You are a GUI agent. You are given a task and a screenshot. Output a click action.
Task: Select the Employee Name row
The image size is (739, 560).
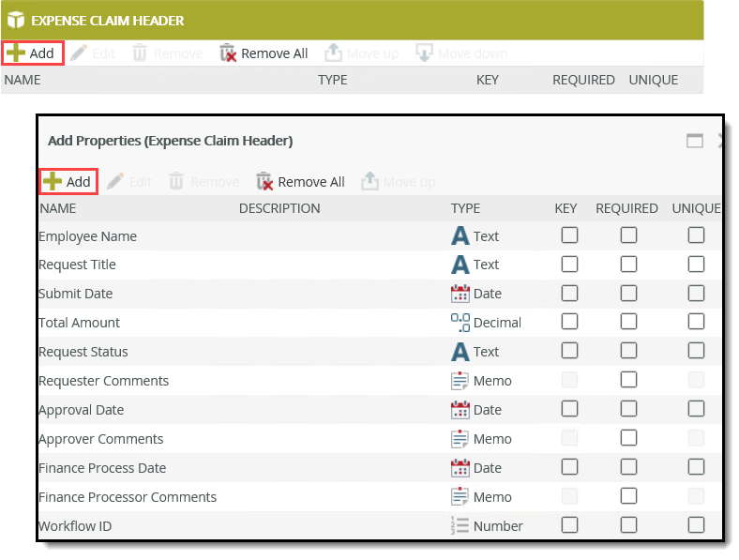click(380, 235)
